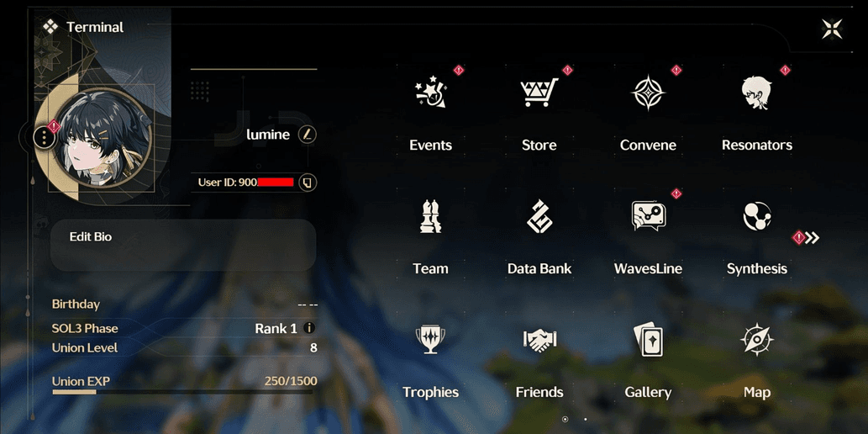Click the SOL3 Phase info icon

coord(309,328)
